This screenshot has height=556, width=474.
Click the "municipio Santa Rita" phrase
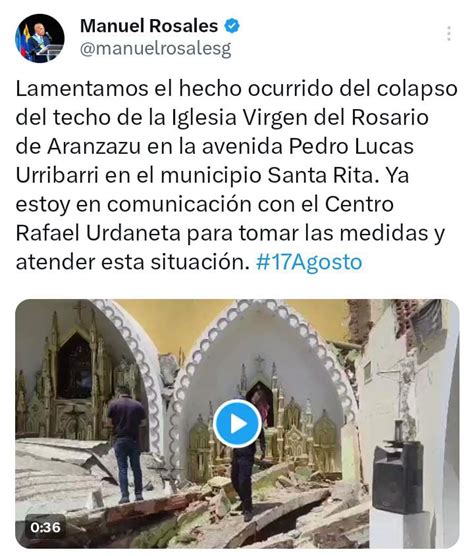click(x=267, y=175)
